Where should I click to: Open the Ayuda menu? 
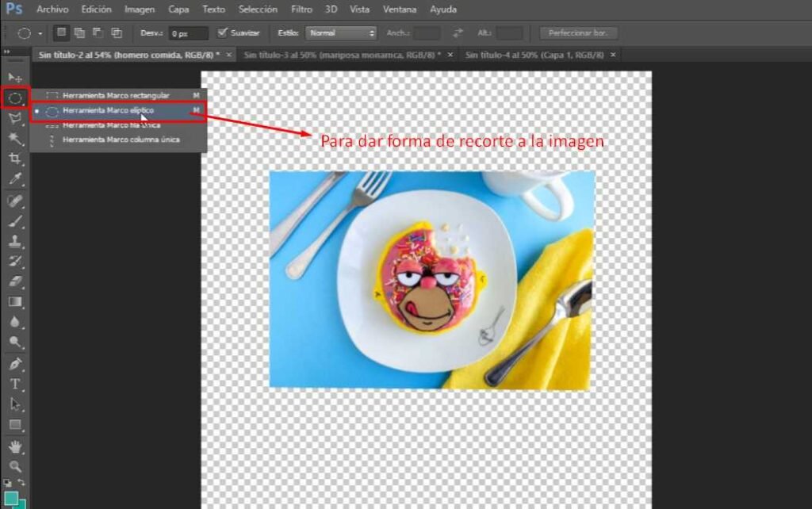(x=443, y=10)
